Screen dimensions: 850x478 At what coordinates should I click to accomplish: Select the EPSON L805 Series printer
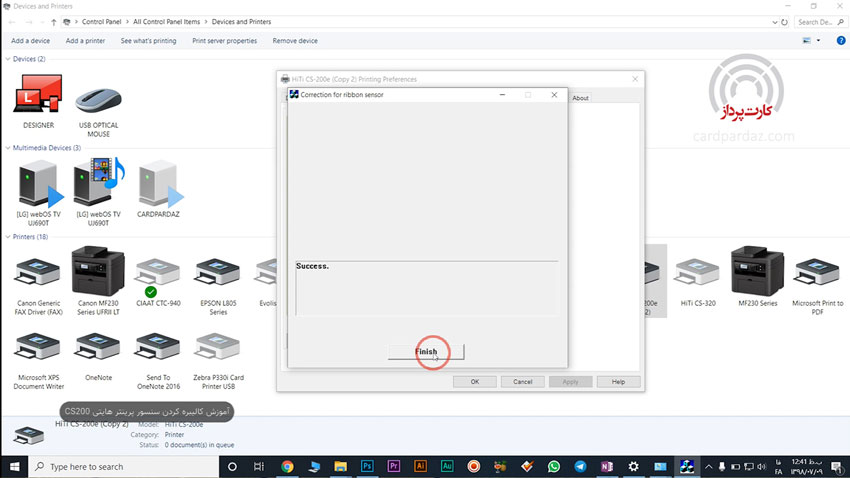pyautogui.click(x=218, y=286)
